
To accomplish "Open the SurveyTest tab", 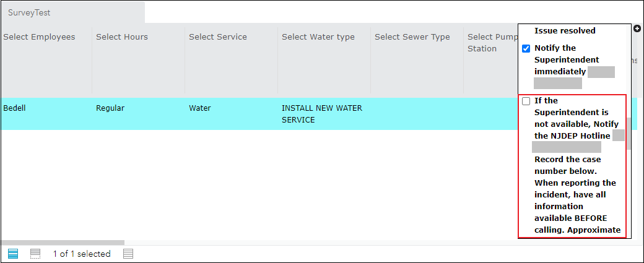I will [29, 12].
